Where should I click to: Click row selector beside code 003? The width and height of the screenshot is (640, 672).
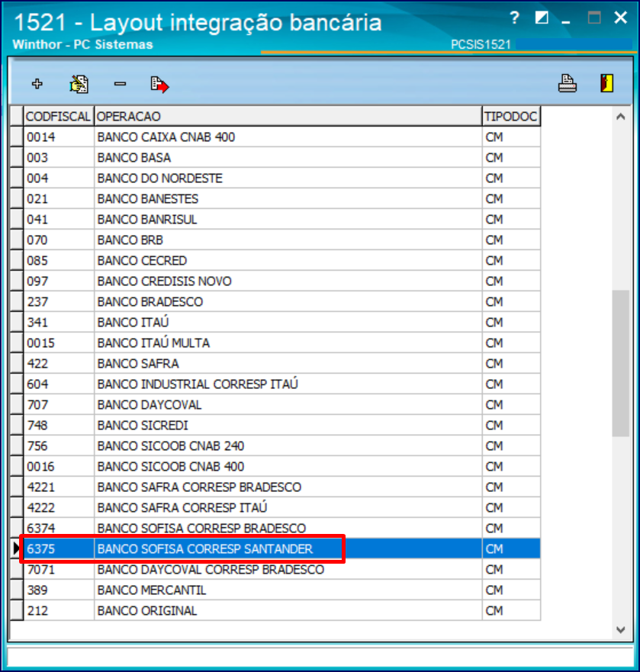[16, 158]
